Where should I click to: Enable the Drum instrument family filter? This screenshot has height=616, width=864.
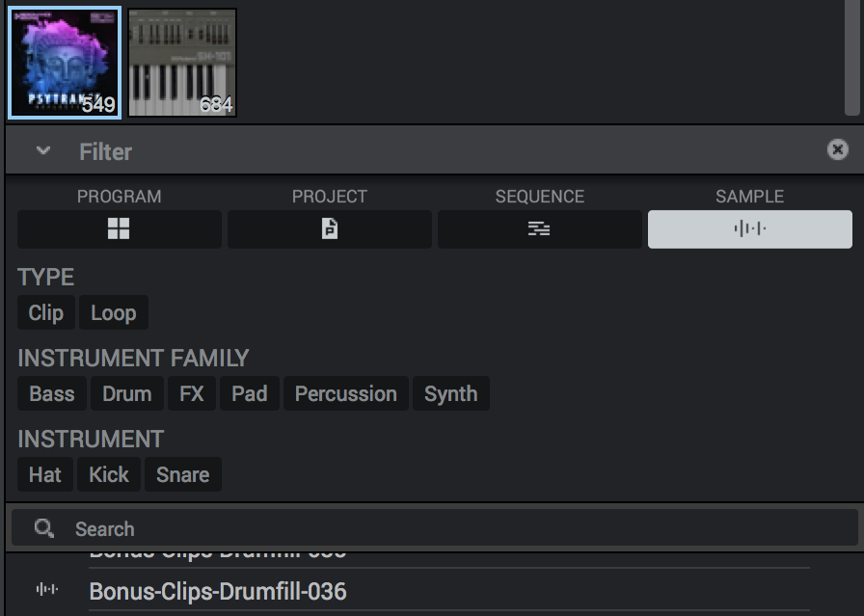[127, 394]
